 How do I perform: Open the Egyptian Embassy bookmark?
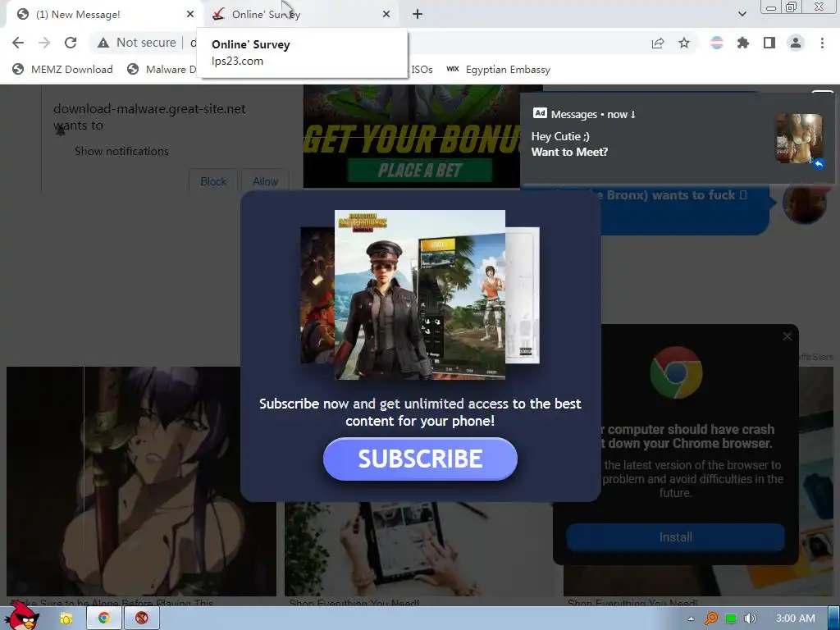tap(499, 69)
